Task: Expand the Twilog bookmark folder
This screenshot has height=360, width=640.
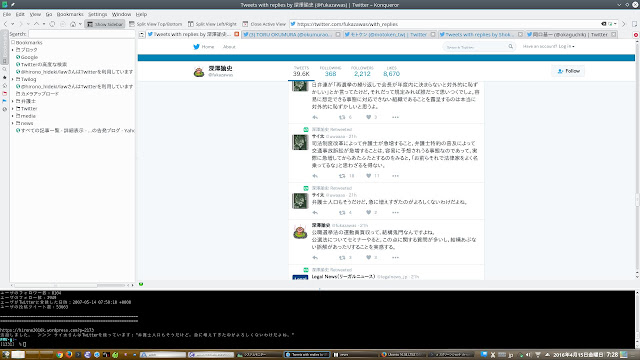Action: [13, 79]
